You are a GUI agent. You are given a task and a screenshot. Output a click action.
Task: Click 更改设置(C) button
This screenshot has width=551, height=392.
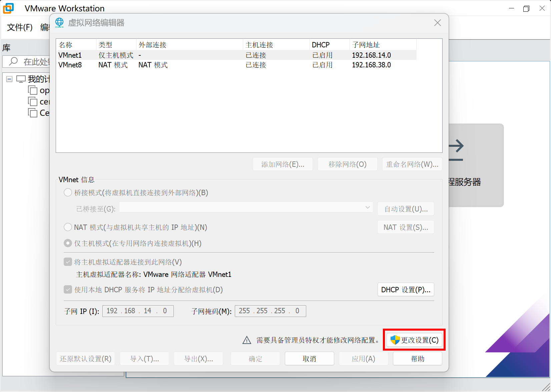(414, 340)
